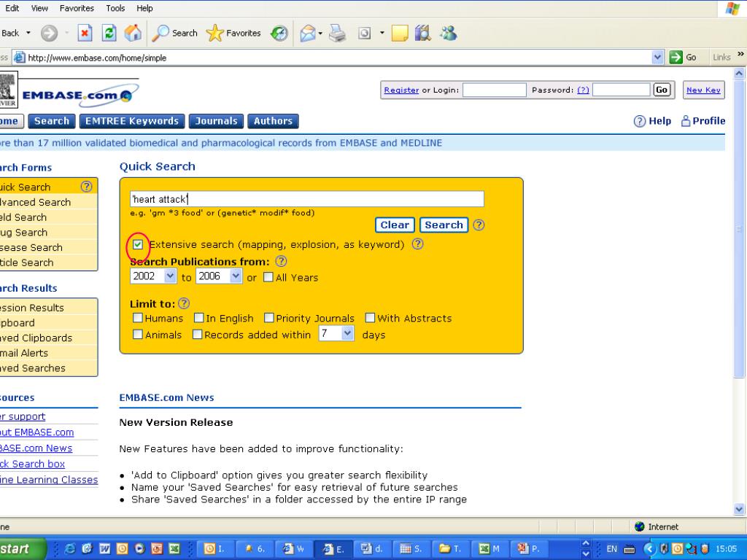
Task: Open the Favorites menu in menu bar
Action: (x=77, y=8)
